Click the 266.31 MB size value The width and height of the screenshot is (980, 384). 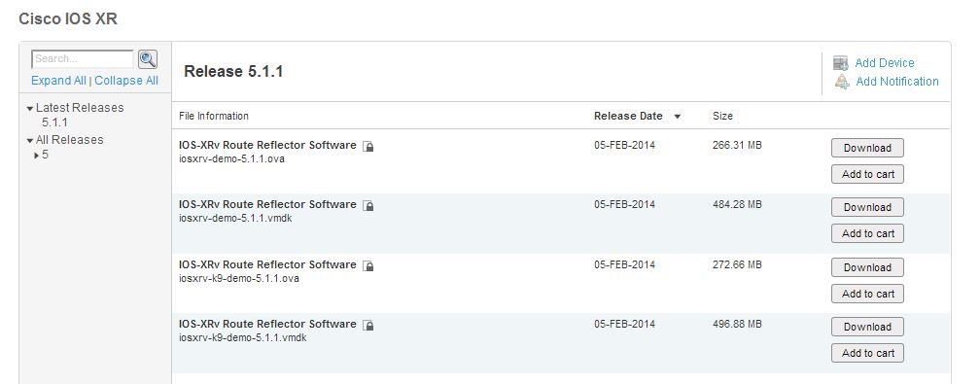pos(737,146)
